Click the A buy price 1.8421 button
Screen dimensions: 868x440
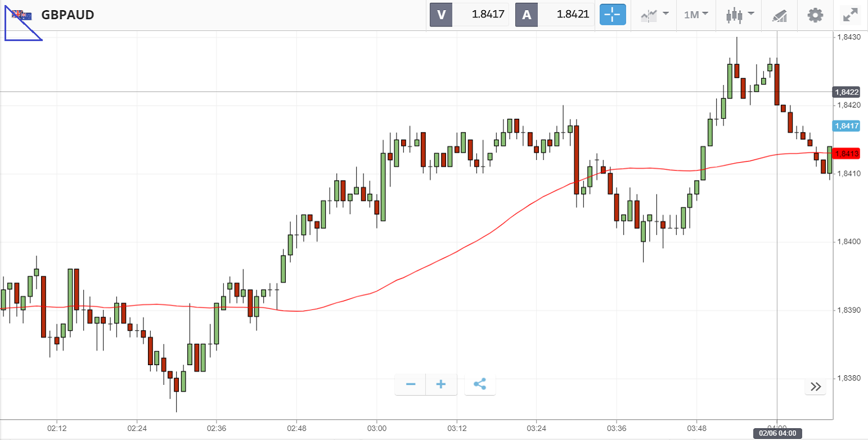click(x=555, y=15)
